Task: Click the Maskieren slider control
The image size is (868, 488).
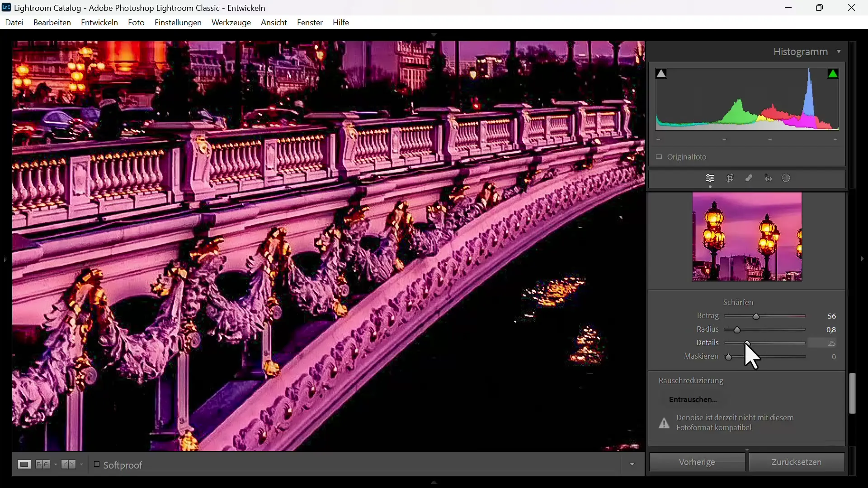Action: pos(730,356)
